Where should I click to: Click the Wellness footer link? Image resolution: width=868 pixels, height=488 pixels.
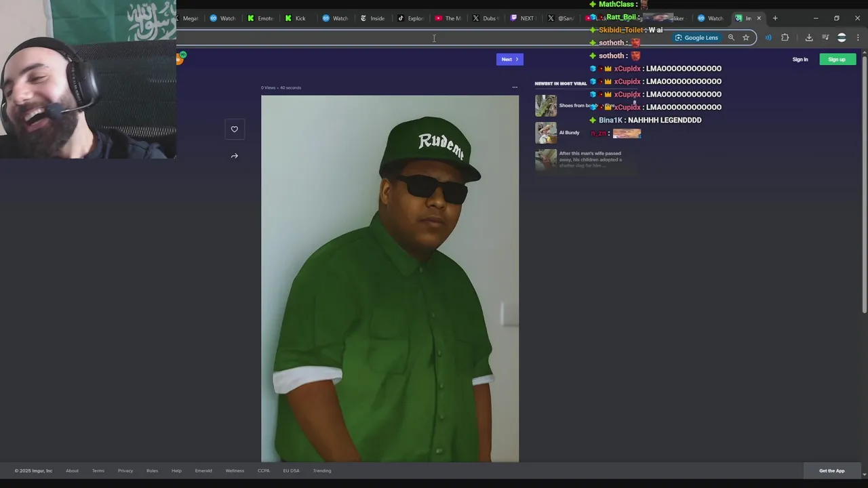(235, 471)
